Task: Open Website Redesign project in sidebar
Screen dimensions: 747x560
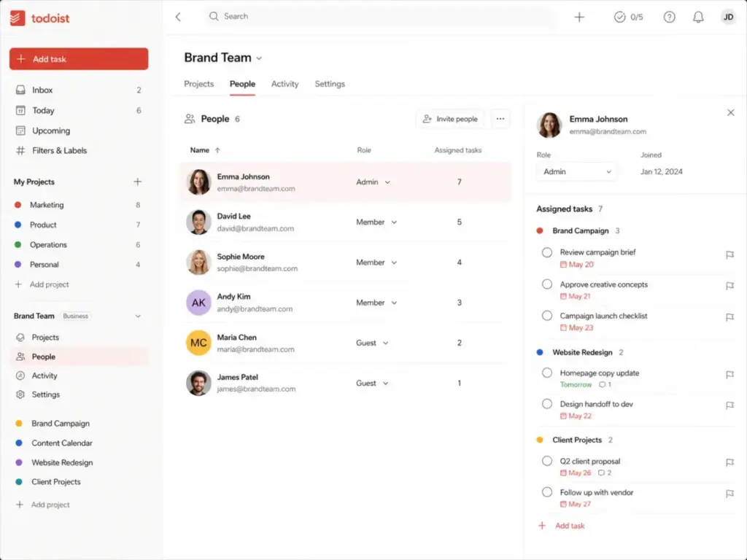Action: pos(79,463)
